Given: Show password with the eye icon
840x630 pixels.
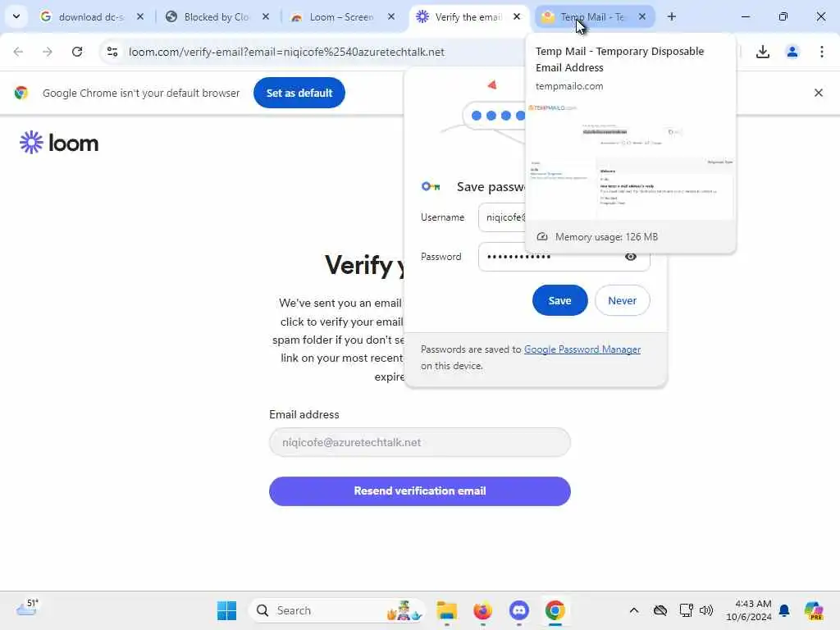Looking at the screenshot, I should pyautogui.click(x=631, y=257).
